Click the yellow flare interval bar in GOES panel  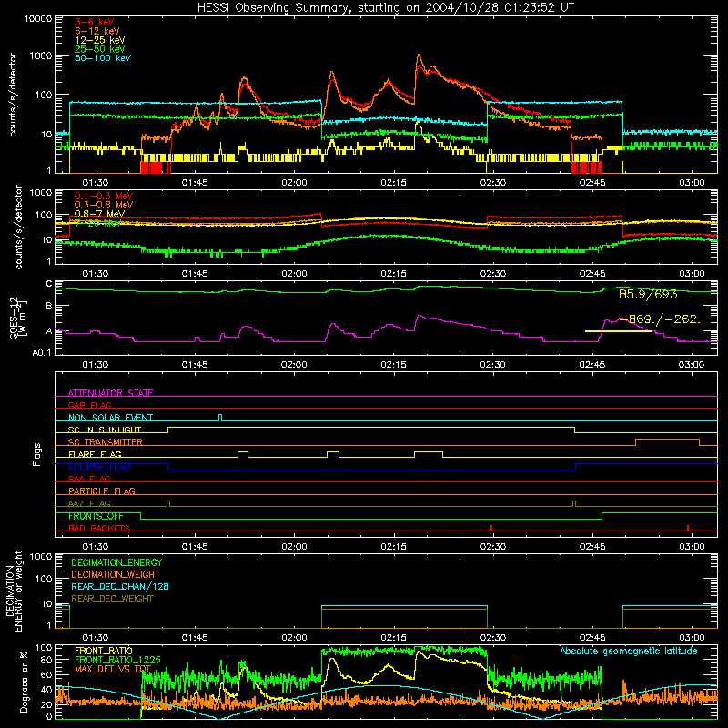click(x=619, y=331)
